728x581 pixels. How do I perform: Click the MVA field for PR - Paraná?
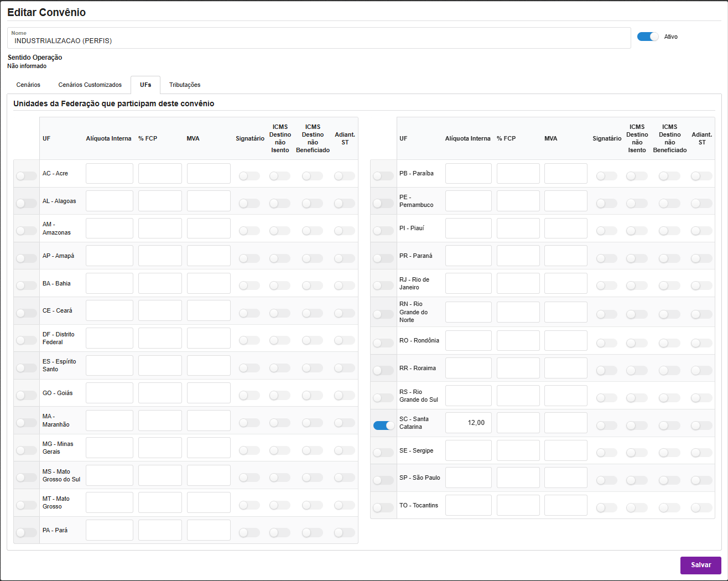pyautogui.click(x=565, y=256)
